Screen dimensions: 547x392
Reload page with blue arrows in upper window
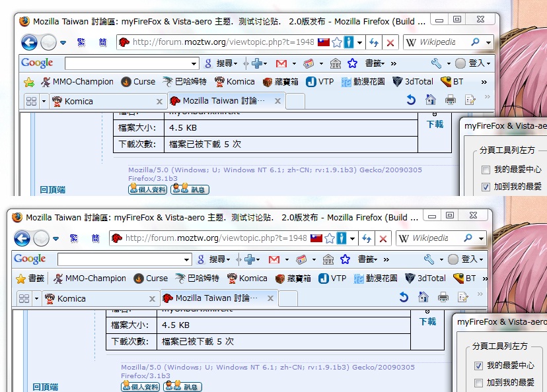click(x=374, y=42)
